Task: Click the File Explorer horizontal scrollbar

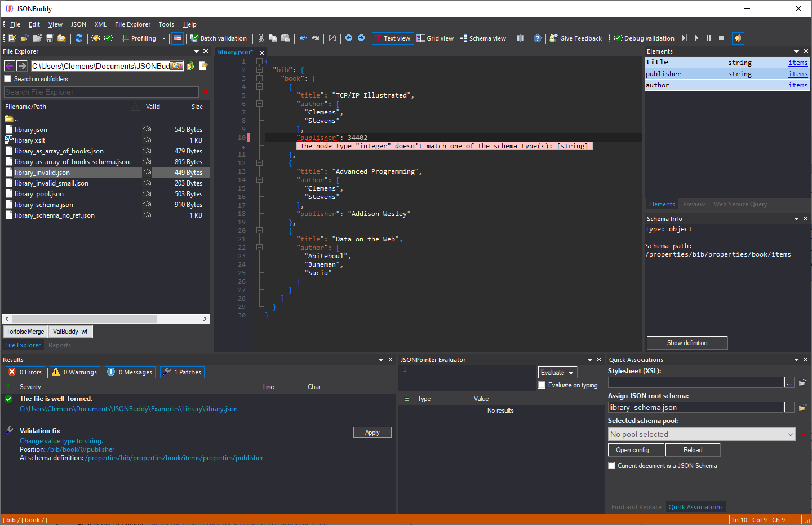Action: 106,319
